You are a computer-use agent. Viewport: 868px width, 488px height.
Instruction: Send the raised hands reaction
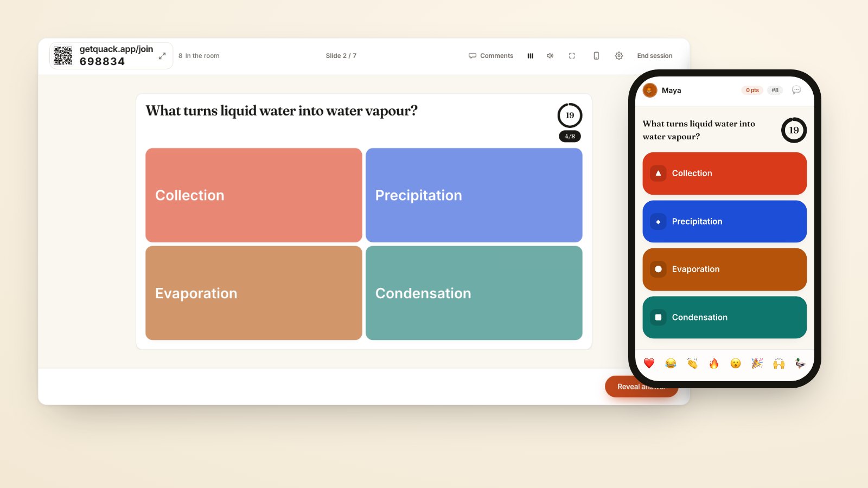[778, 363]
